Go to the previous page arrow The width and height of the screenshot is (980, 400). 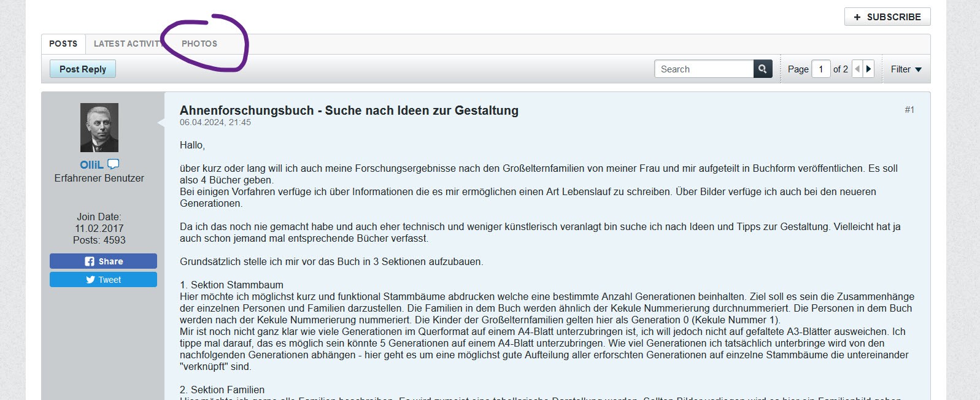(x=857, y=69)
